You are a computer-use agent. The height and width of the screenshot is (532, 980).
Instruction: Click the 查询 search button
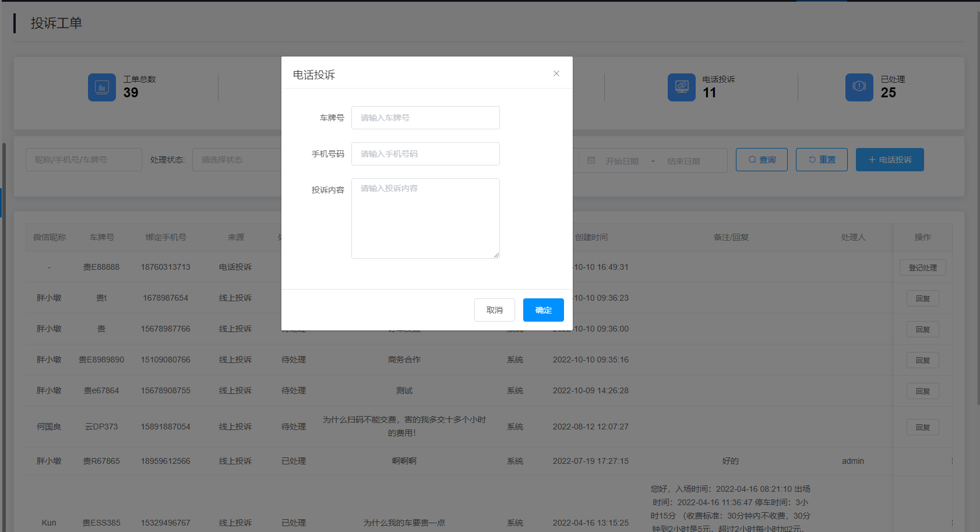tap(761, 160)
